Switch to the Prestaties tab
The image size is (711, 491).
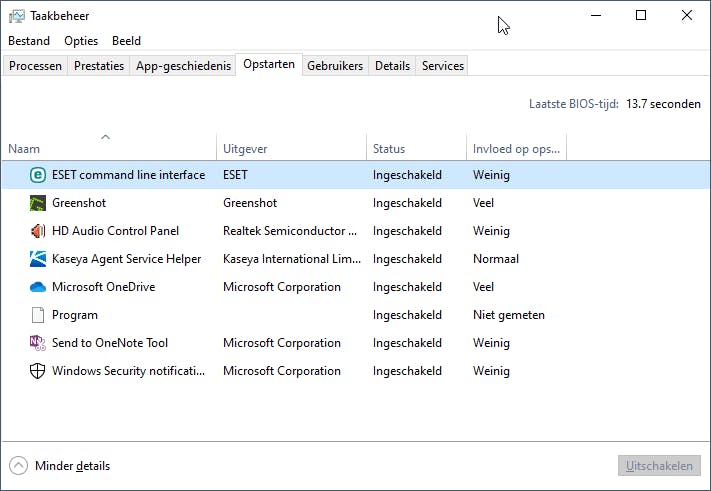pyautogui.click(x=99, y=66)
